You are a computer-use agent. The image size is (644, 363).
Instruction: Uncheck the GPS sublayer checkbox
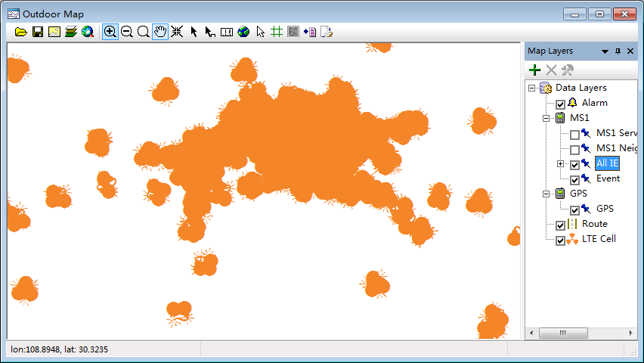pos(575,210)
